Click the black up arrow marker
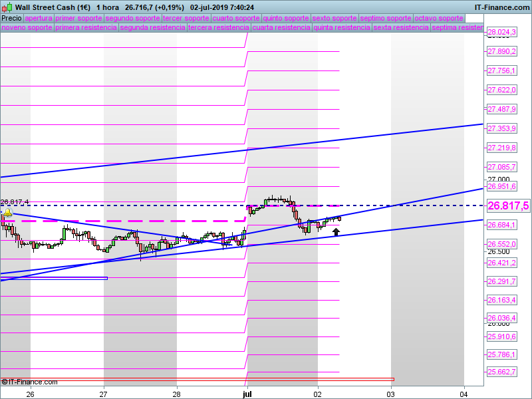 coord(336,232)
